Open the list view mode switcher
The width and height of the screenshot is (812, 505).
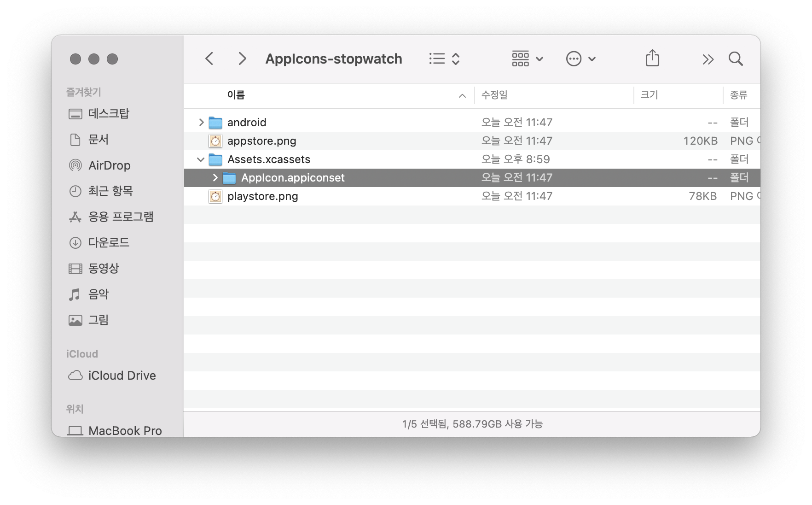coord(444,59)
